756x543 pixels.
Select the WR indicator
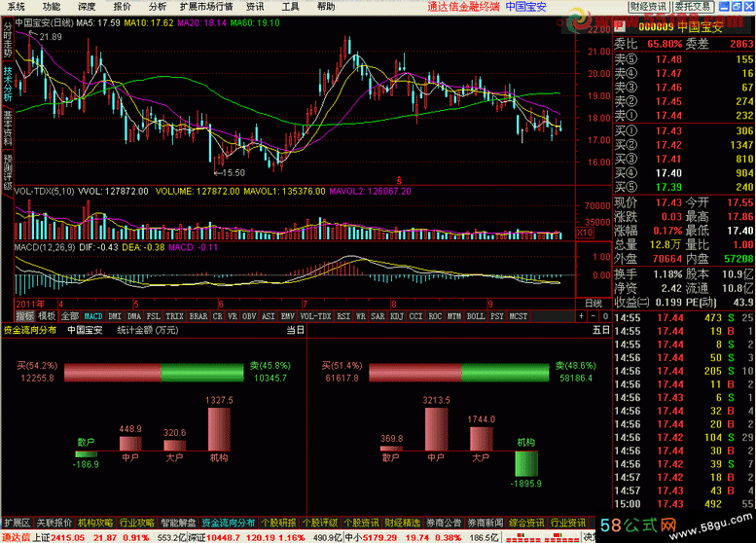click(361, 316)
